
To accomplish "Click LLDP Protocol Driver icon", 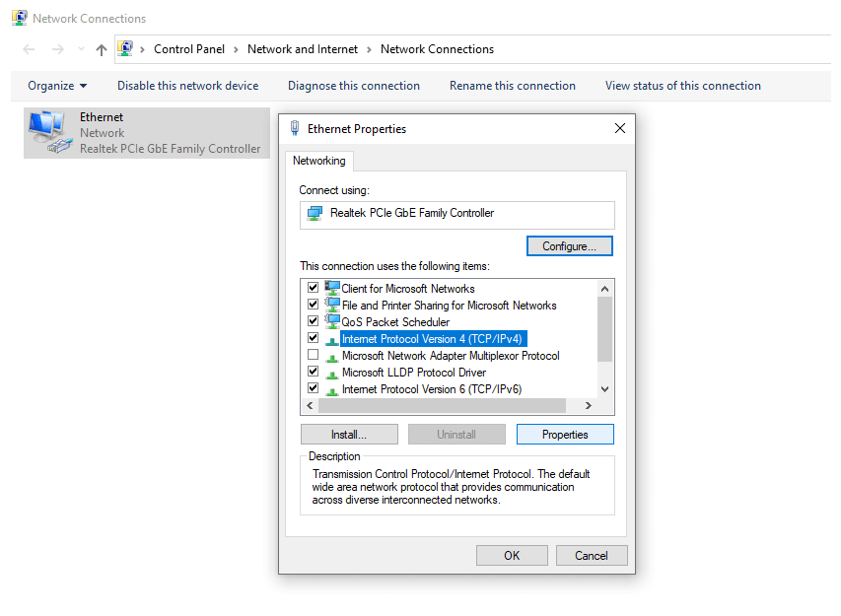I will [x=332, y=374].
